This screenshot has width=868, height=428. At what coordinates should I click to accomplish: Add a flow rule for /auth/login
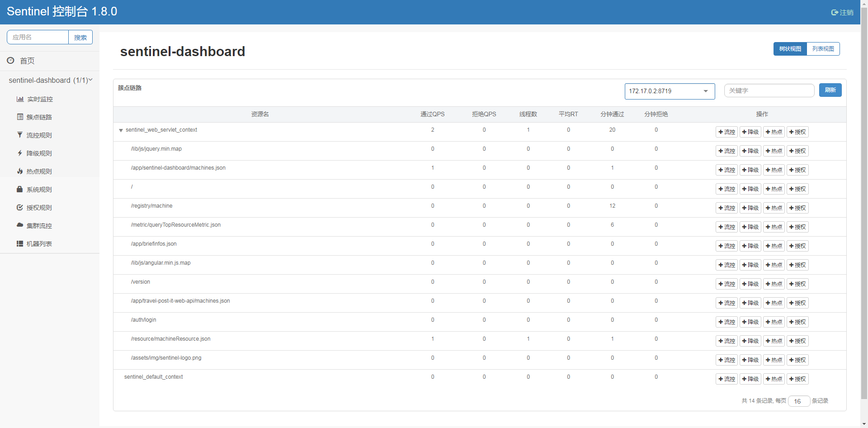(x=726, y=322)
